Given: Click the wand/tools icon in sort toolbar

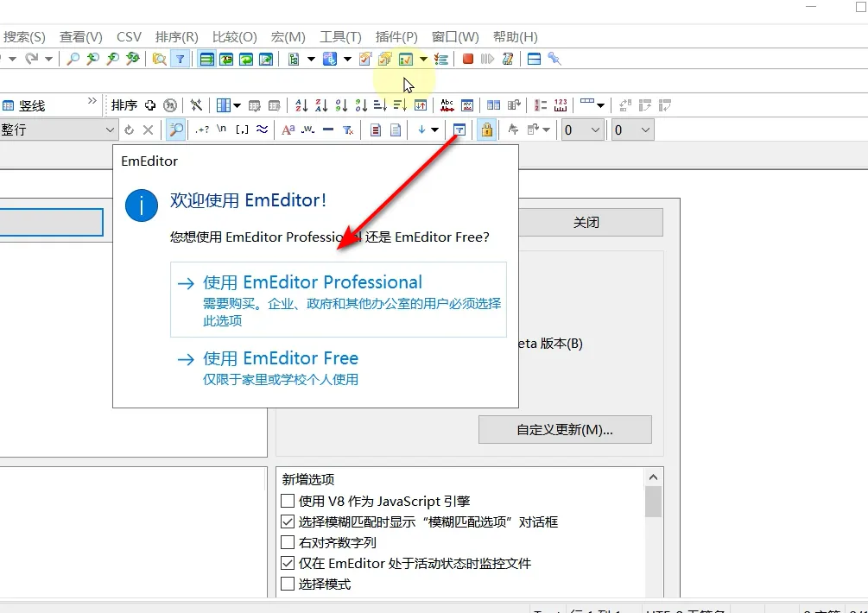Looking at the screenshot, I should (x=196, y=105).
